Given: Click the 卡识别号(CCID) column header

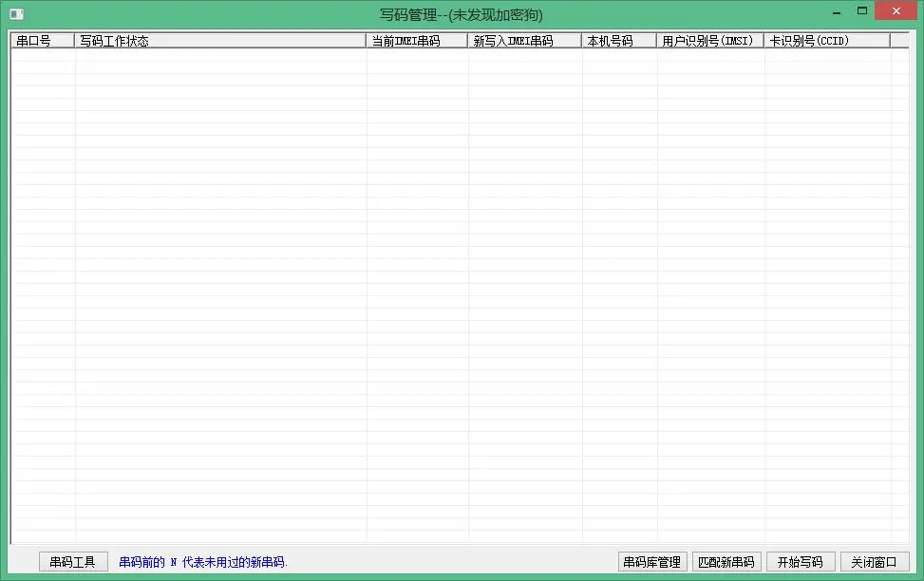Looking at the screenshot, I should tap(827, 41).
